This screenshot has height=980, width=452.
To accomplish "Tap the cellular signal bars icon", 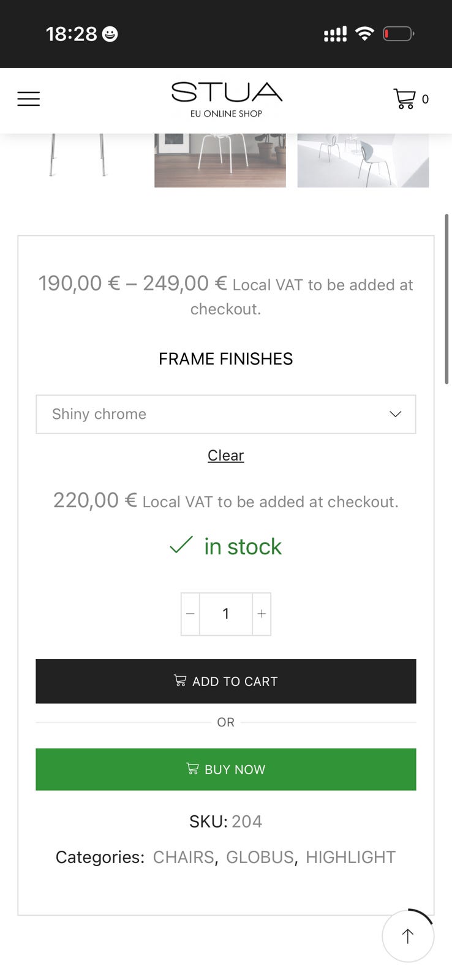I will (335, 34).
